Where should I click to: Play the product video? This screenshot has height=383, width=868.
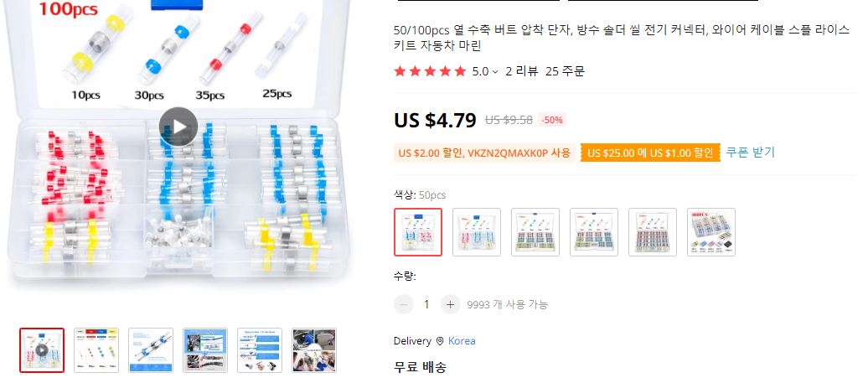178,127
